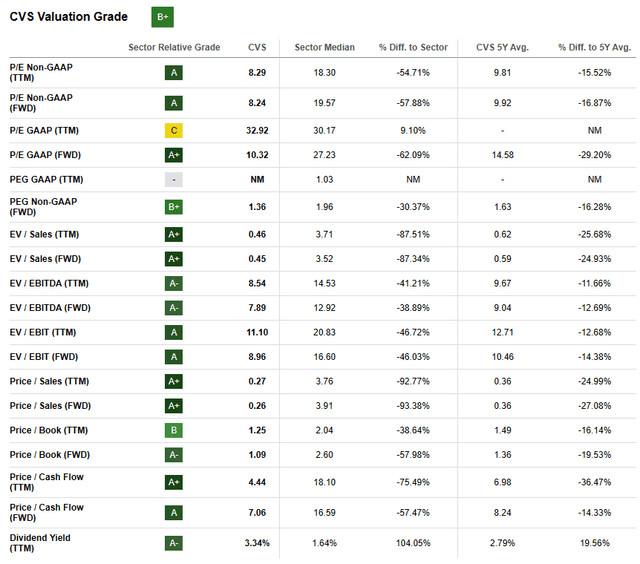This screenshot has width=640, height=564.
Task: Select the Price / Book (FWD) row label
Action: [x=50, y=455]
